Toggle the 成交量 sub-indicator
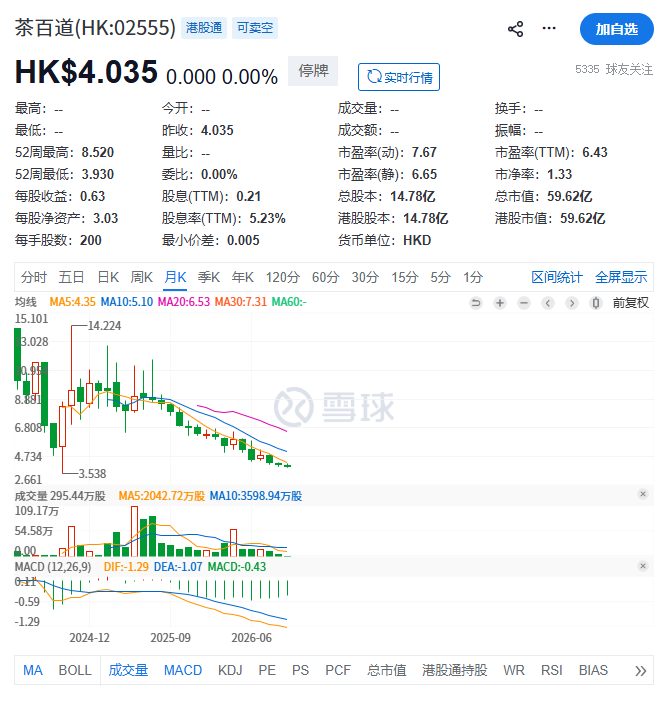The image size is (669, 705). [x=128, y=670]
